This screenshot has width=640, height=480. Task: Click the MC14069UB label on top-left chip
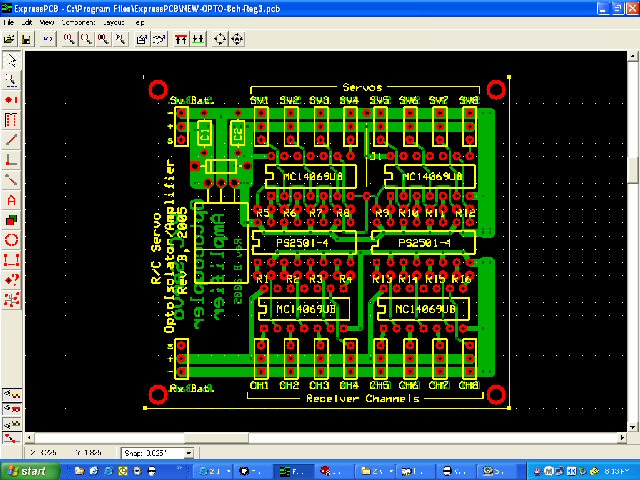point(313,176)
